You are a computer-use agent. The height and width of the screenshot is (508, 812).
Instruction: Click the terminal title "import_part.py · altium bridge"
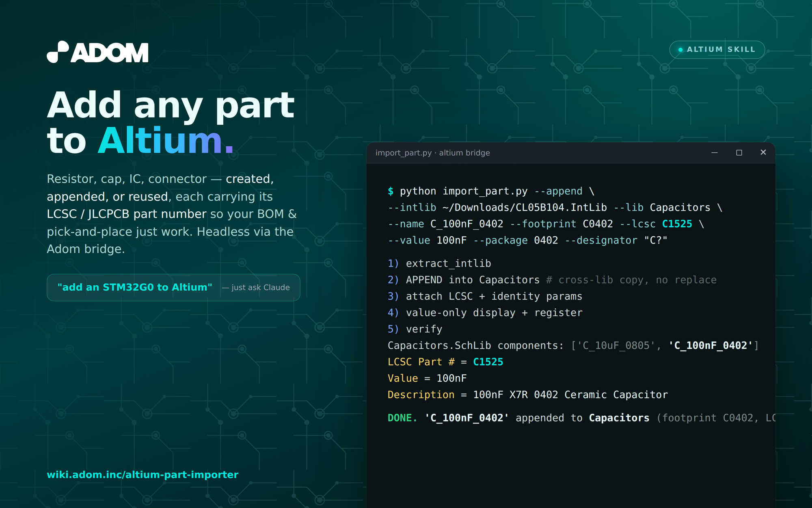(x=433, y=153)
